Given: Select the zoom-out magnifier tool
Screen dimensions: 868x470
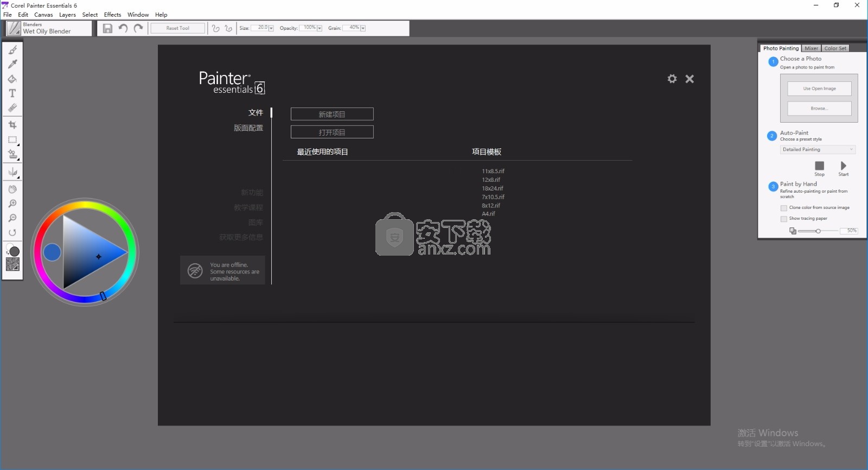Looking at the screenshot, I should [12, 218].
